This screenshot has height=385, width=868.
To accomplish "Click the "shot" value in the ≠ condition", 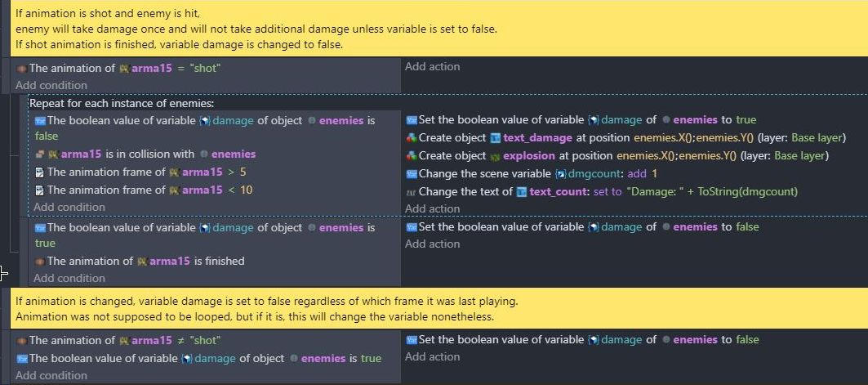I will (x=205, y=341).
